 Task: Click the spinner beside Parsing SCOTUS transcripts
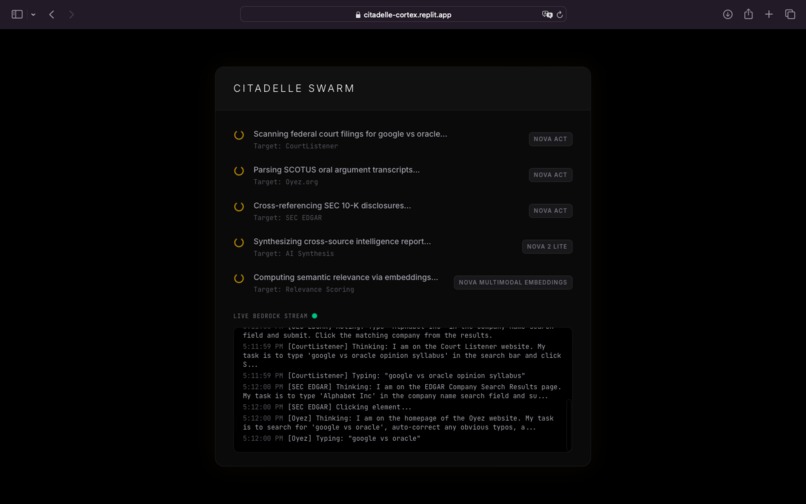pyautogui.click(x=239, y=171)
